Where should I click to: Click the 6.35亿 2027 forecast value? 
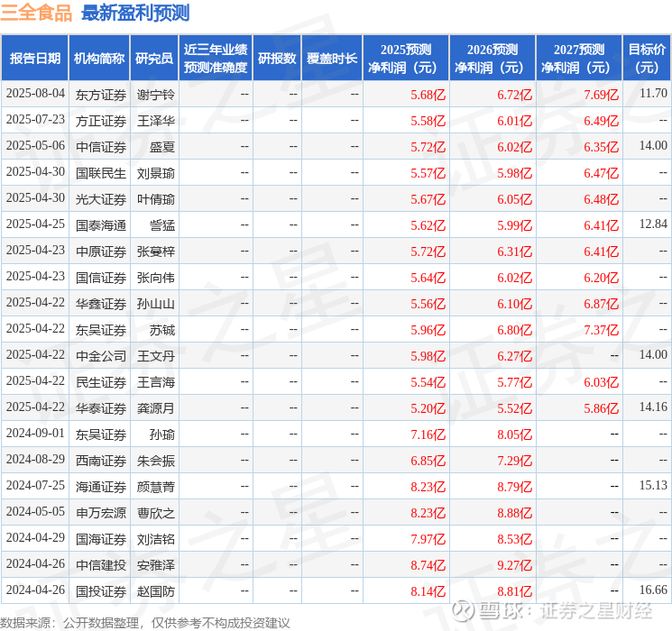pyautogui.click(x=601, y=147)
